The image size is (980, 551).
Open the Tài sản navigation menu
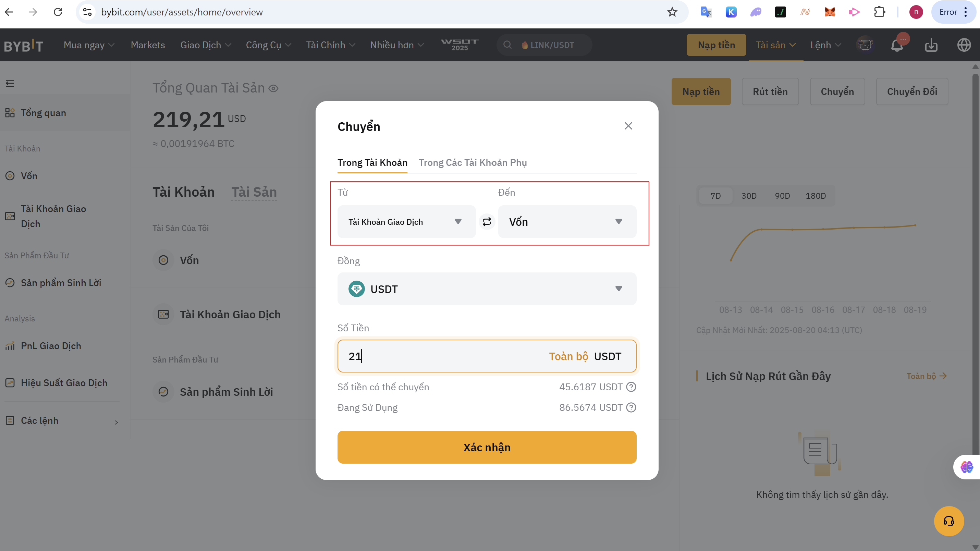point(775,45)
